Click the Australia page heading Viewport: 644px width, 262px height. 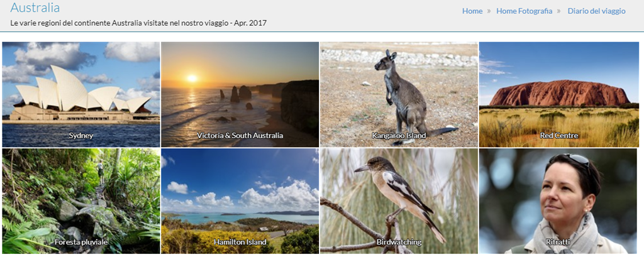(x=35, y=8)
